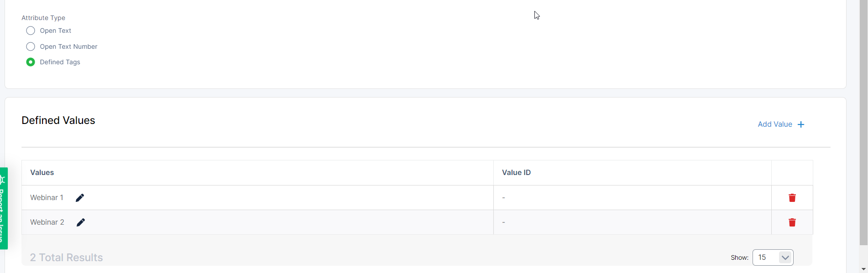
Task: Click the Add Value link text
Action: [x=774, y=124]
